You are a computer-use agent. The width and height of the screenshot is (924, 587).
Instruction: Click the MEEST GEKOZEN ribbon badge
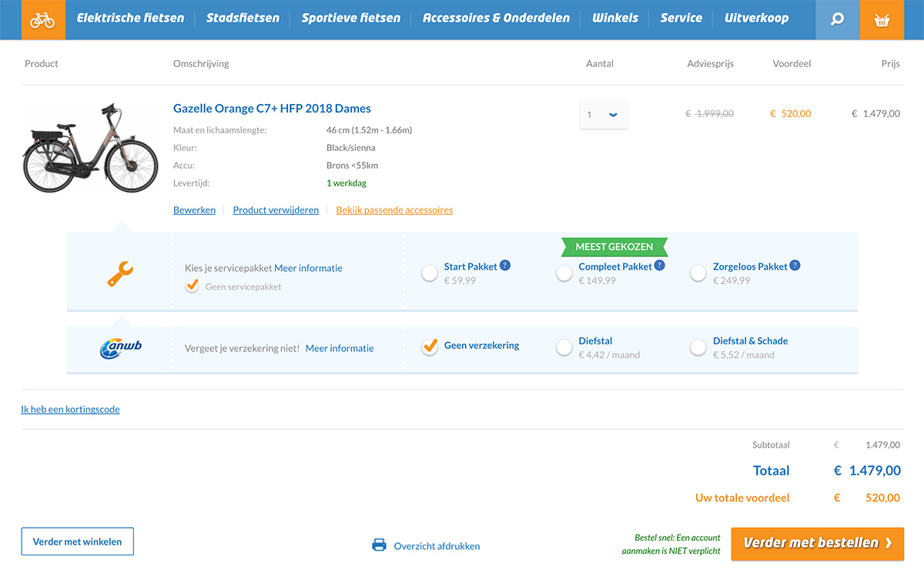614,247
